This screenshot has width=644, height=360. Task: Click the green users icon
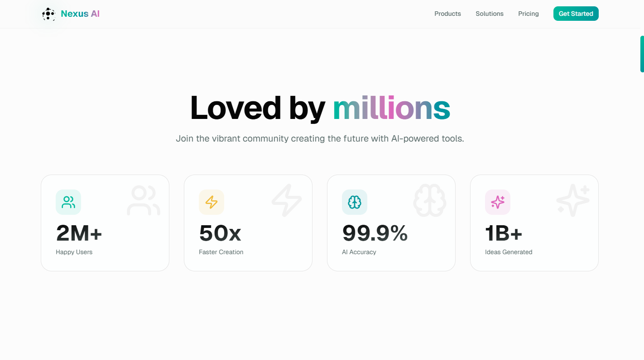[x=68, y=202]
